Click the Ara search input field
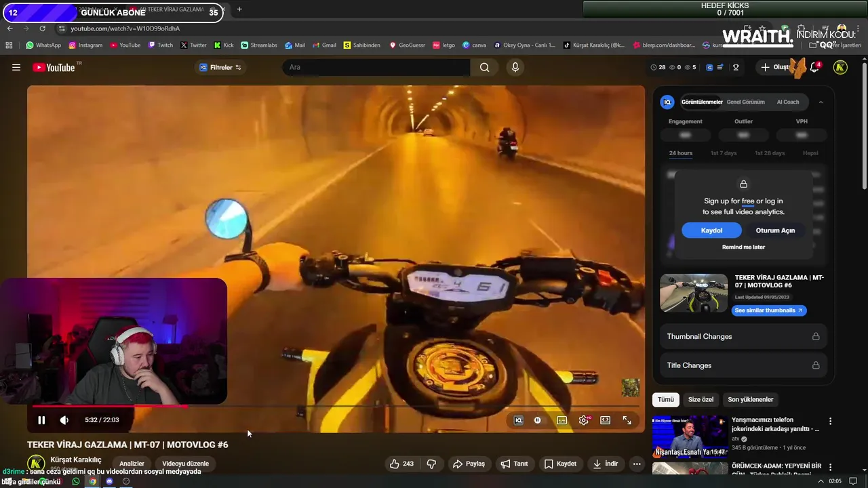The width and height of the screenshot is (868, 488). 376,67
